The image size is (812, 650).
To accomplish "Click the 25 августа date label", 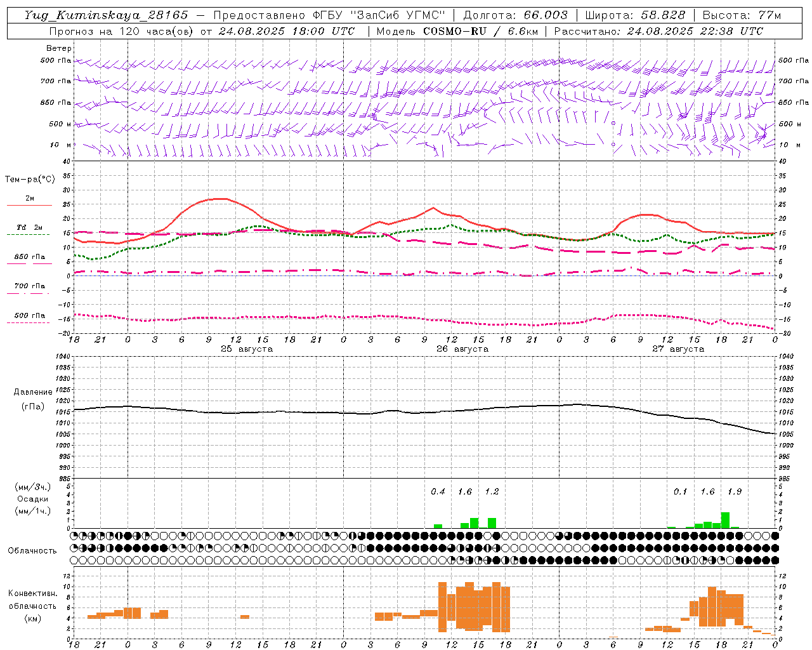I will (x=247, y=349).
